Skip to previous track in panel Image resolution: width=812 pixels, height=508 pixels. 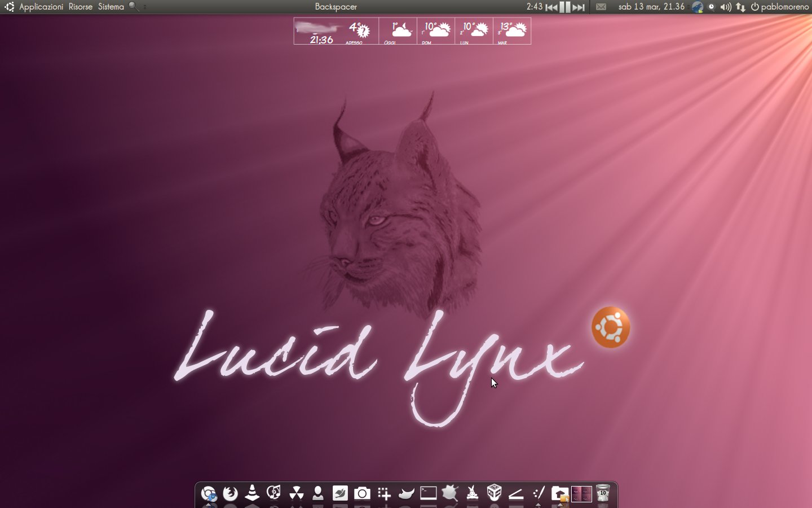pyautogui.click(x=551, y=7)
